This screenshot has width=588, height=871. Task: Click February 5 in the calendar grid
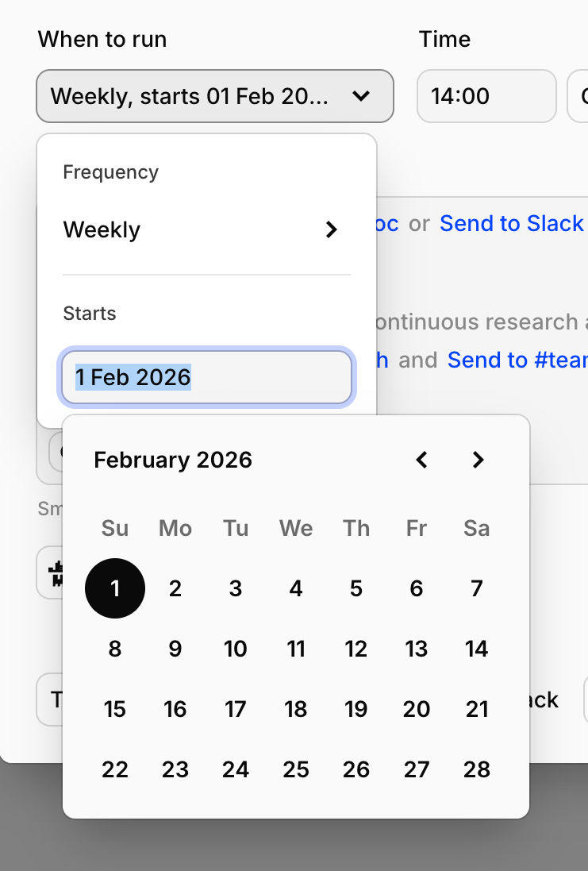[x=356, y=588]
